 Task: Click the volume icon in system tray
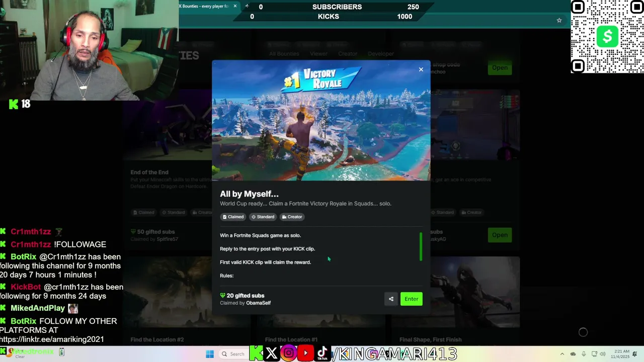tap(603, 354)
